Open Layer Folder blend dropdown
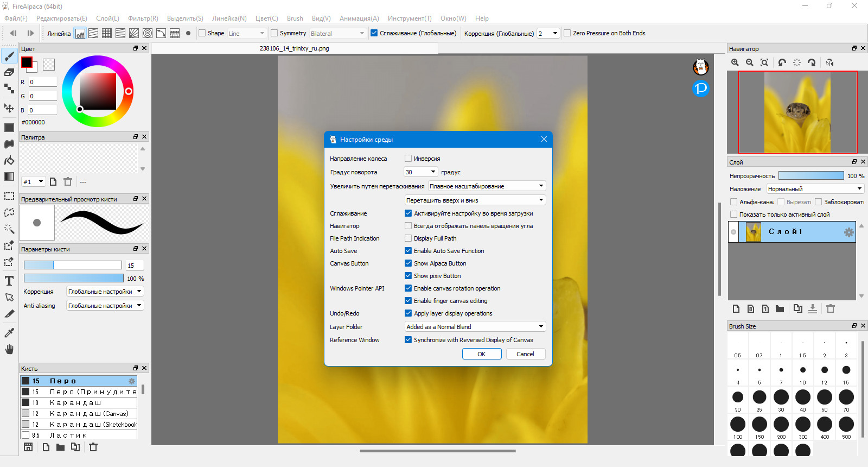Screen dimensions: 868x467 coord(475,327)
